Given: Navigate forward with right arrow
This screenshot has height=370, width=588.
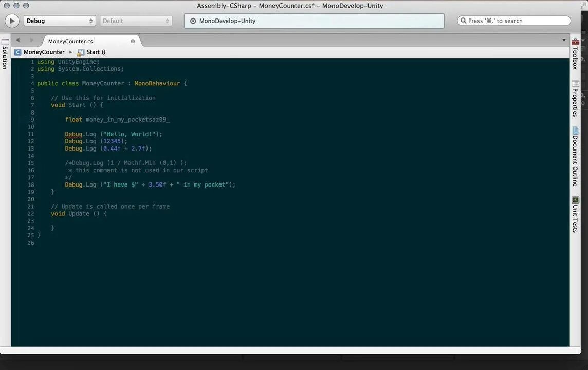Looking at the screenshot, I should [31, 40].
